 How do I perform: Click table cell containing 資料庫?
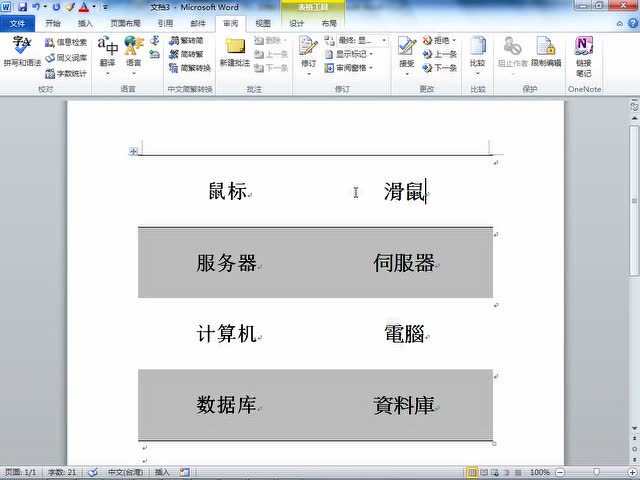pyautogui.click(x=404, y=405)
